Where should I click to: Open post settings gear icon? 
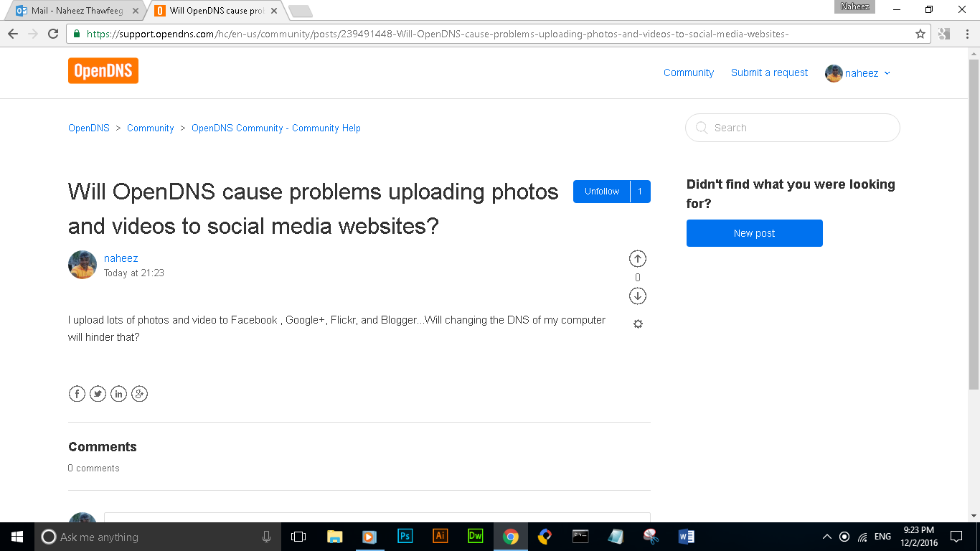(638, 324)
